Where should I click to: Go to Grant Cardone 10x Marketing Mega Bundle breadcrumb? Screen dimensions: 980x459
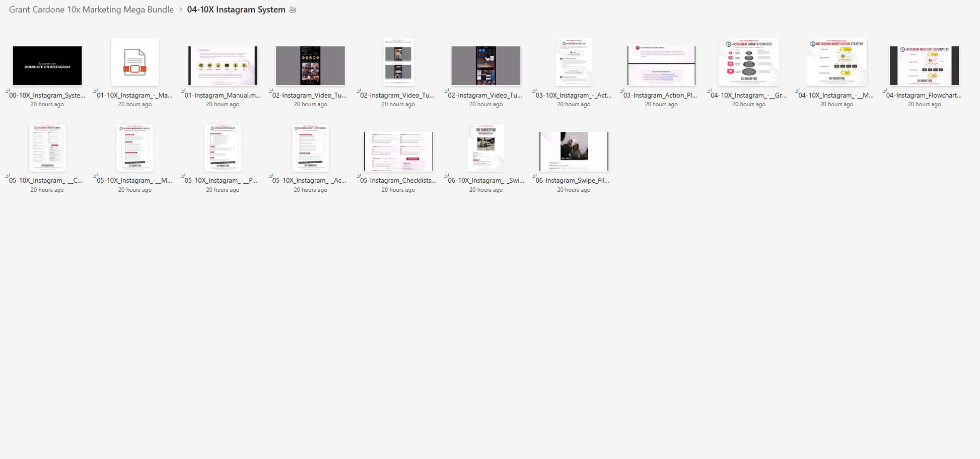pos(91,10)
